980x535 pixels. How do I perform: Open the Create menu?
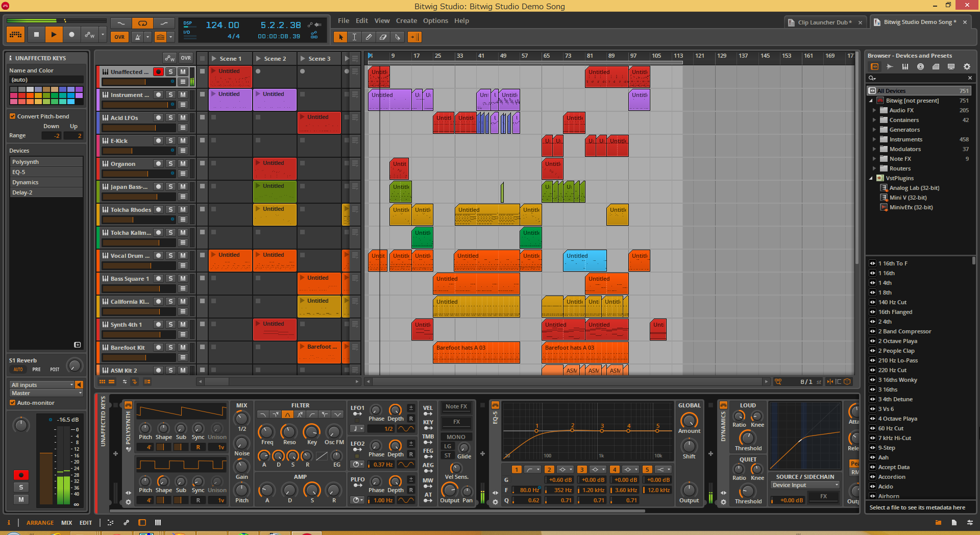point(406,21)
